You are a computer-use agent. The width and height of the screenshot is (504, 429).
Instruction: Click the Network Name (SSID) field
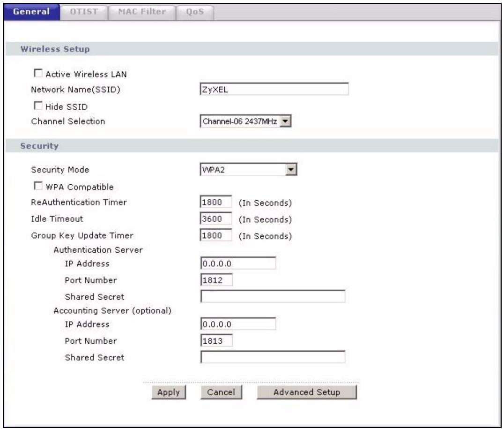[x=274, y=90]
